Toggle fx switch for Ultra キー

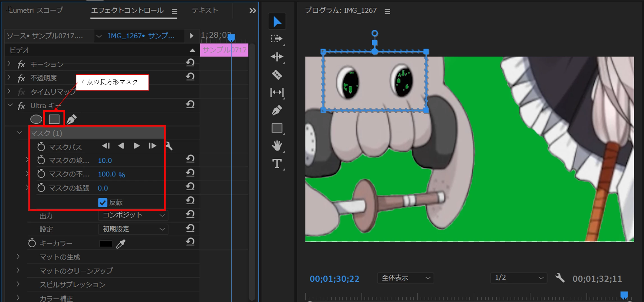(21, 106)
